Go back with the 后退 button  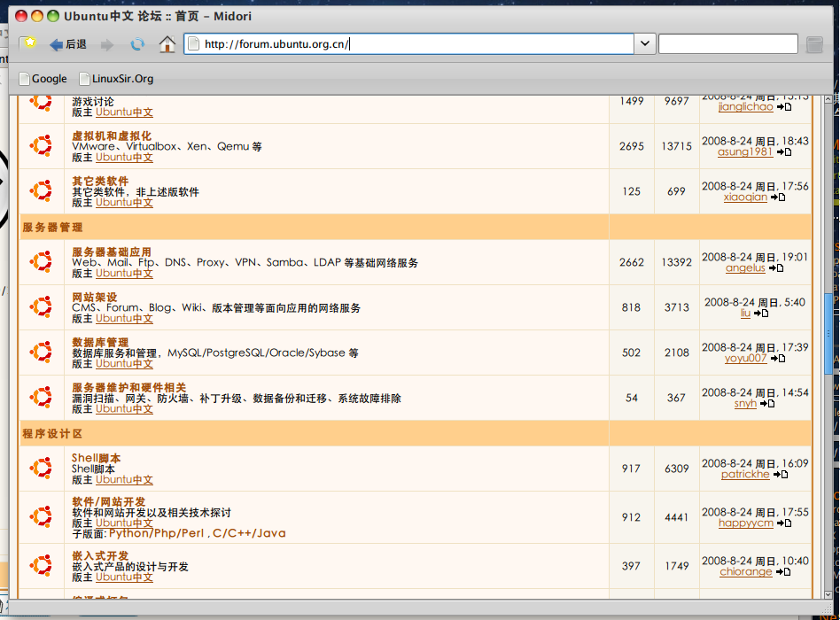point(67,44)
